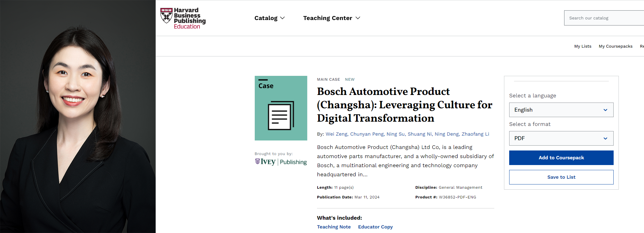Open author Ning Su's link
644x233 pixels.
click(x=395, y=134)
